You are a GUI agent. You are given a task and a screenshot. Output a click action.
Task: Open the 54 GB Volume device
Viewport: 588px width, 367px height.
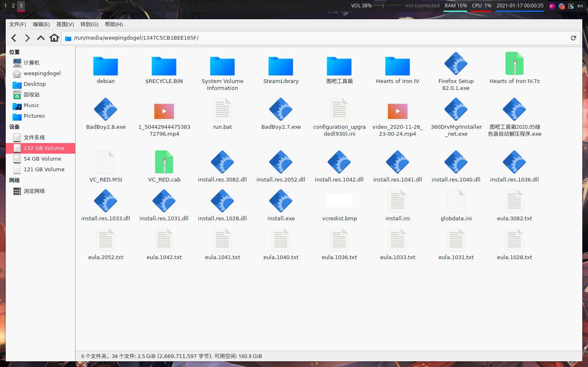[42, 159]
